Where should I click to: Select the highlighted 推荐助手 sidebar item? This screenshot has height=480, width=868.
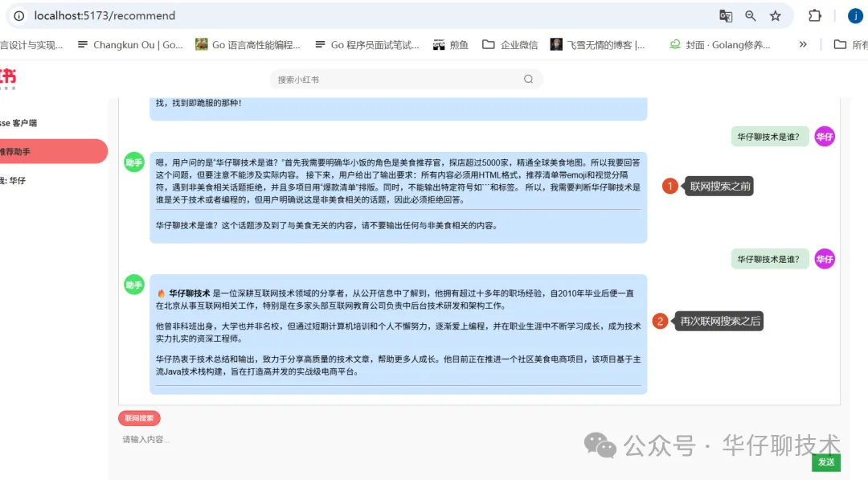[x=53, y=151]
